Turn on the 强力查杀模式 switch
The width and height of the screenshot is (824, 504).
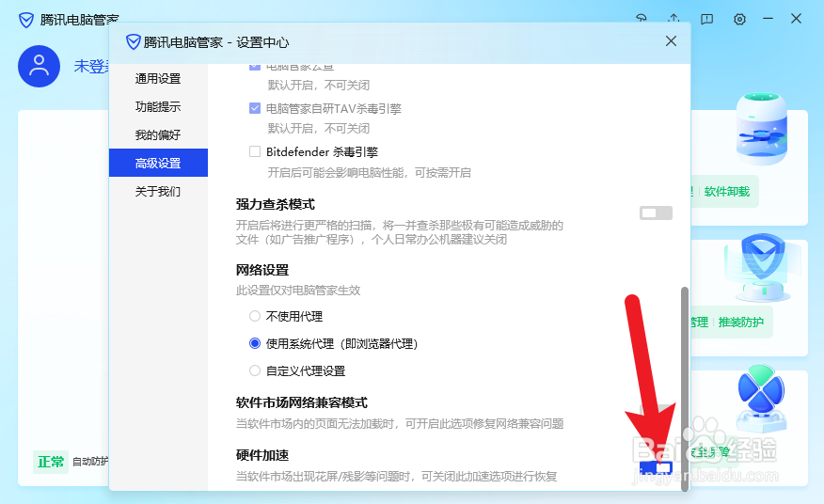pyautogui.click(x=656, y=213)
